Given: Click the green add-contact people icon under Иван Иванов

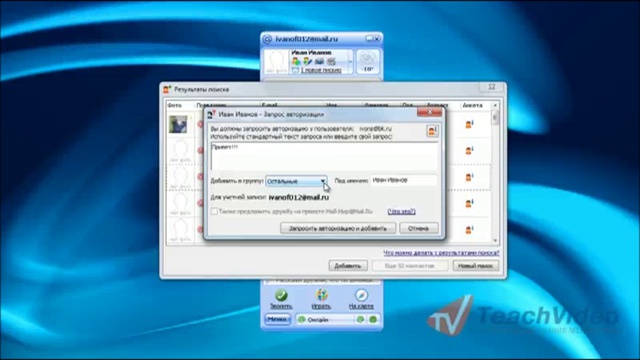Looking at the screenshot, I should pyautogui.click(x=296, y=62).
